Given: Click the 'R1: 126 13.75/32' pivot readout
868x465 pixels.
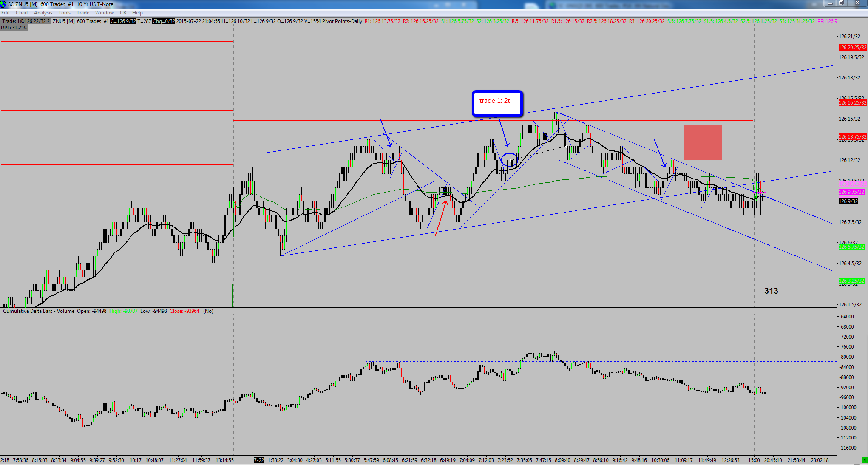Looking at the screenshot, I should (x=383, y=21).
